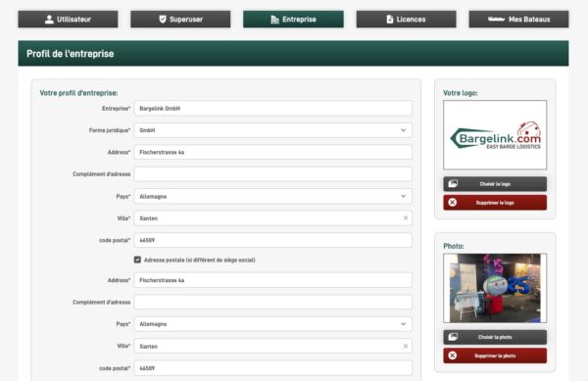
Task: Click the Entreprise name input field
Action: tap(273, 109)
